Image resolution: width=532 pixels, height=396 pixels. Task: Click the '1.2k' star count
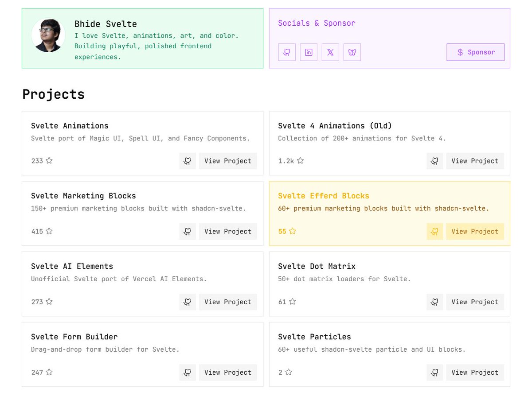286,161
